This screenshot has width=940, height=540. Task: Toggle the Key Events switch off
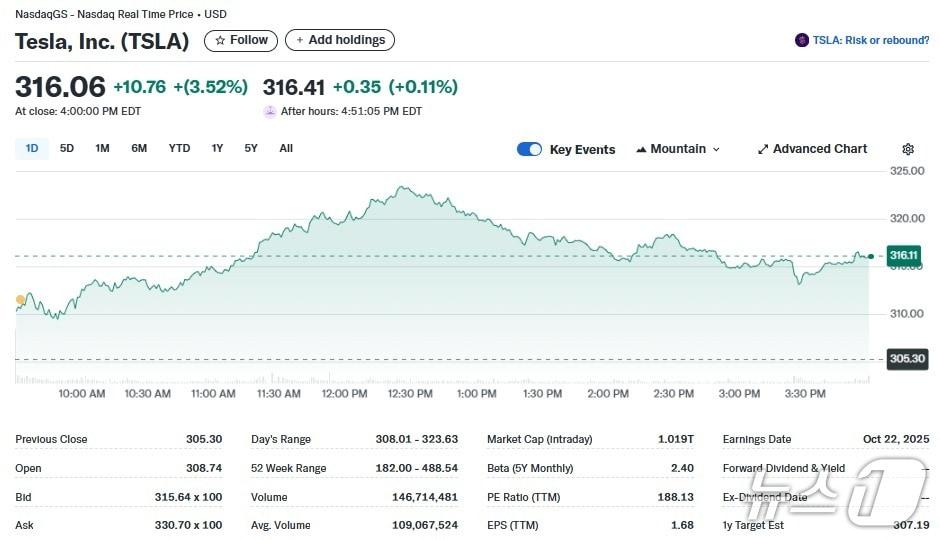pos(529,149)
